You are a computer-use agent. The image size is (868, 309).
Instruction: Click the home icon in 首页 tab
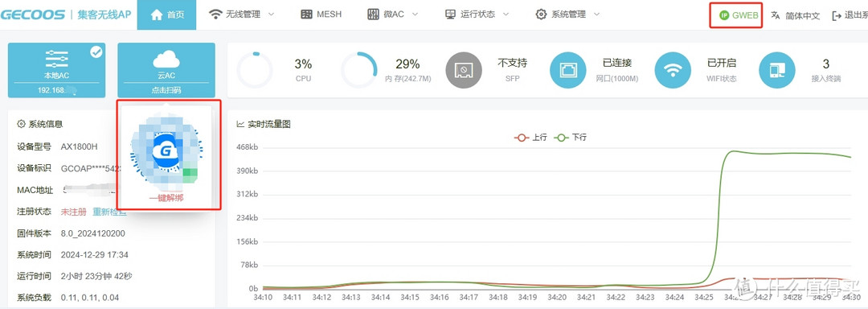tap(157, 15)
